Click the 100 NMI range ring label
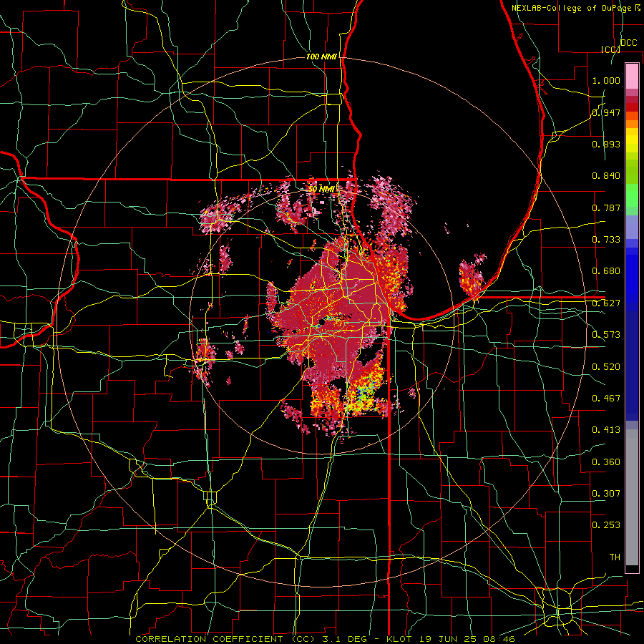The image size is (644, 644). pyautogui.click(x=321, y=57)
